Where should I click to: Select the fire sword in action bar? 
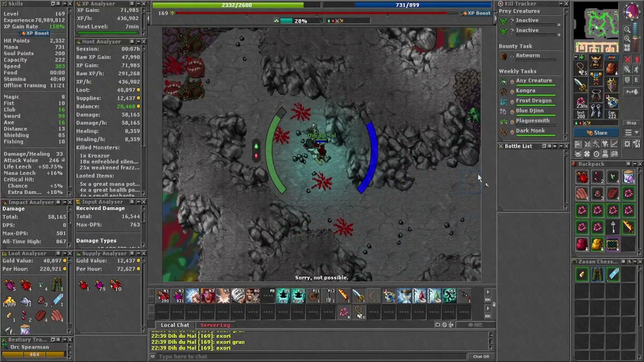coord(344,296)
